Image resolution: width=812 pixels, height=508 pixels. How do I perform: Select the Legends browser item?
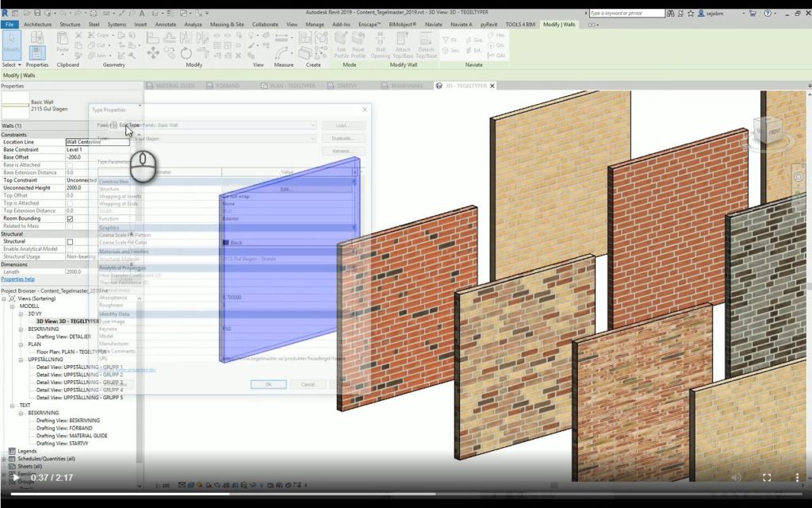[27, 452]
